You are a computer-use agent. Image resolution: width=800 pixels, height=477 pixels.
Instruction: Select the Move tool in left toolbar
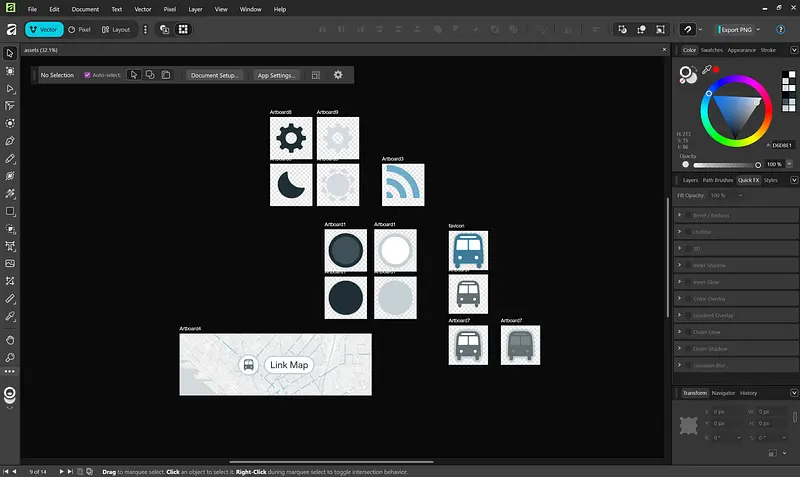(10, 53)
